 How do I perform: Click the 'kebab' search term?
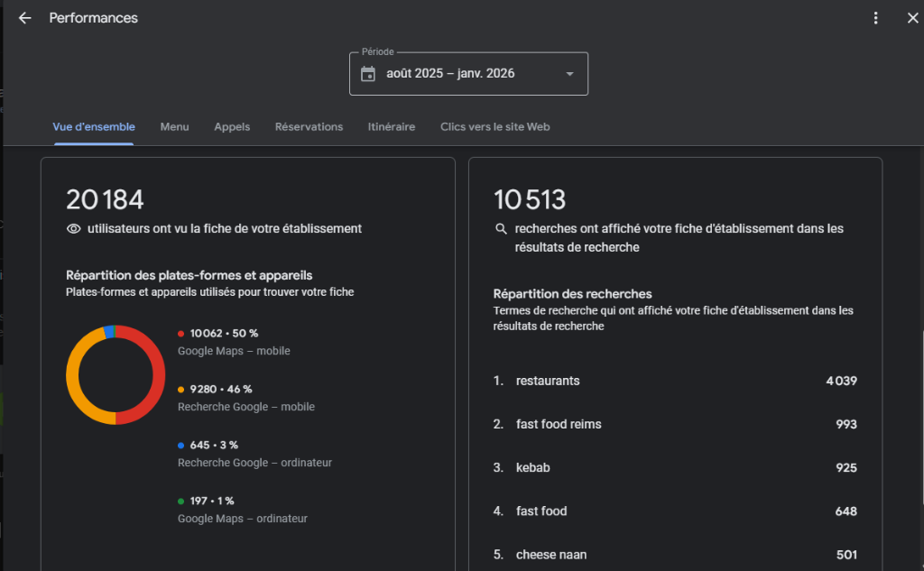point(532,468)
